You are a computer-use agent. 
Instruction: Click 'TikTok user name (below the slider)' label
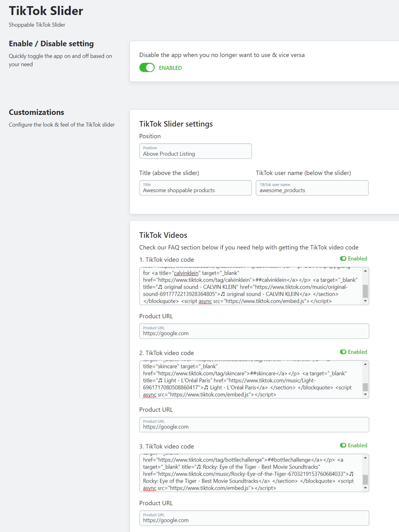point(303,173)
